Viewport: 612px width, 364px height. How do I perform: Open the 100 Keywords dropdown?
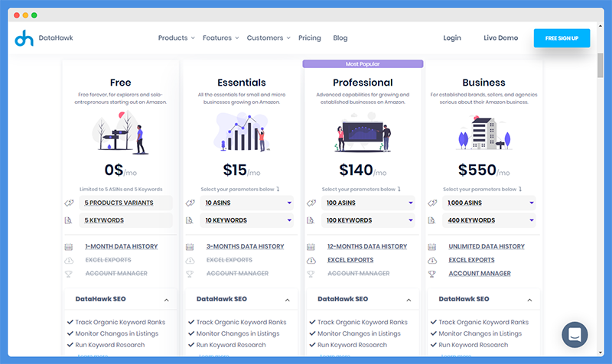pos(368,220)
